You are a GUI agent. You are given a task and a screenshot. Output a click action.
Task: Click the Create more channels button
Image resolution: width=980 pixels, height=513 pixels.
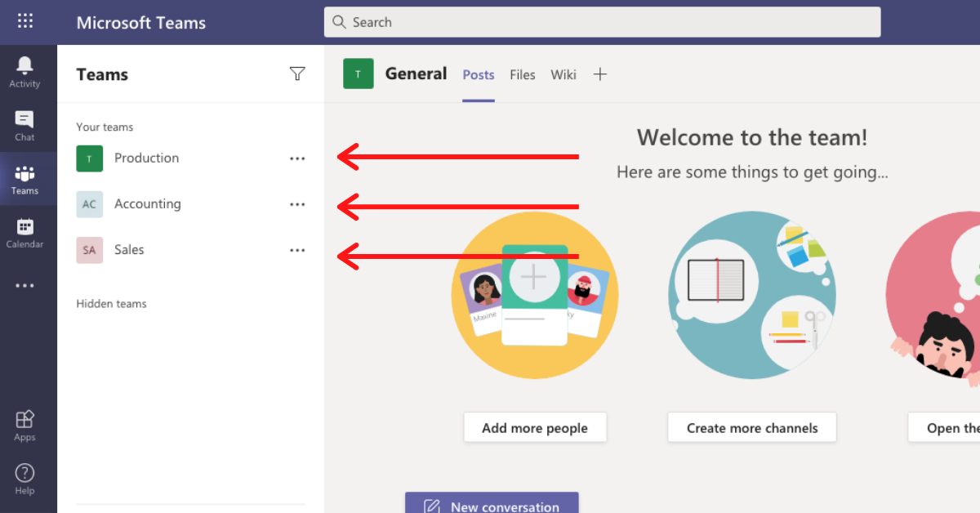(752, 428)
